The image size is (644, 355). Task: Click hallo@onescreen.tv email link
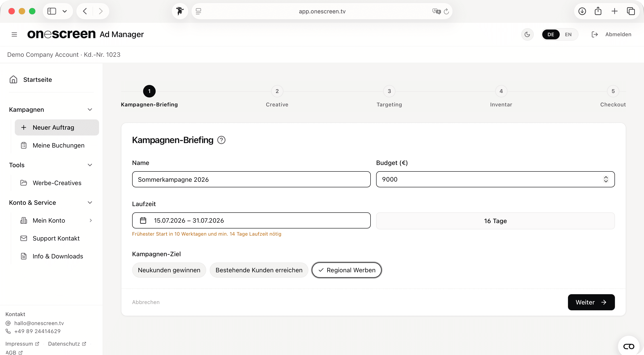coord(39,323)
